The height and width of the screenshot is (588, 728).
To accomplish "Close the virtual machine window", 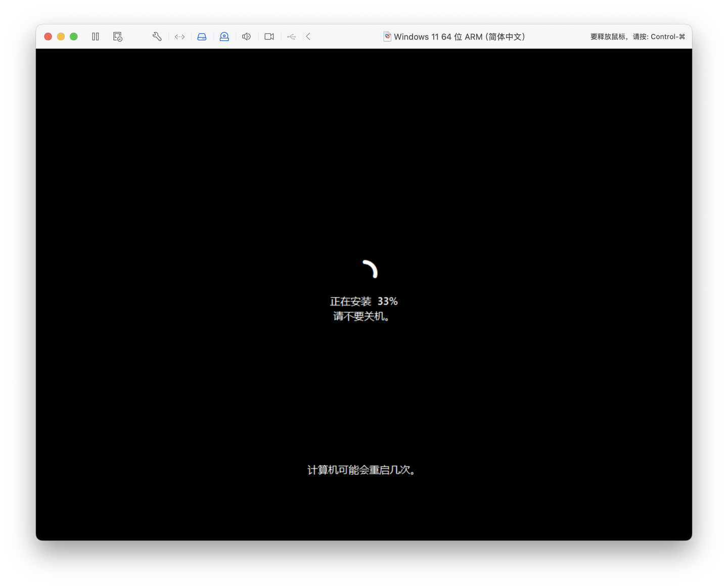I will point(48,36).
